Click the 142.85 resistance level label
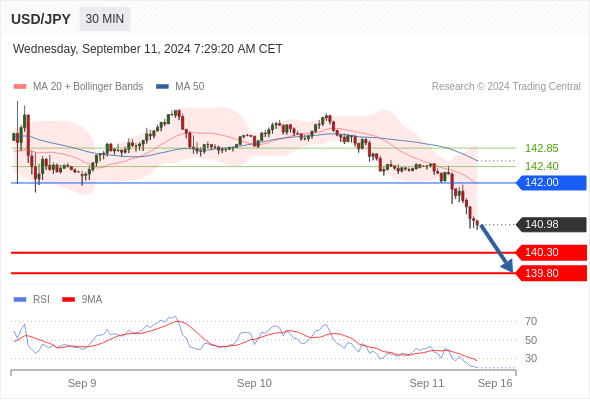The width and height of the screenshot is (590, 400). pyautogui.click(x=541, y=148)
